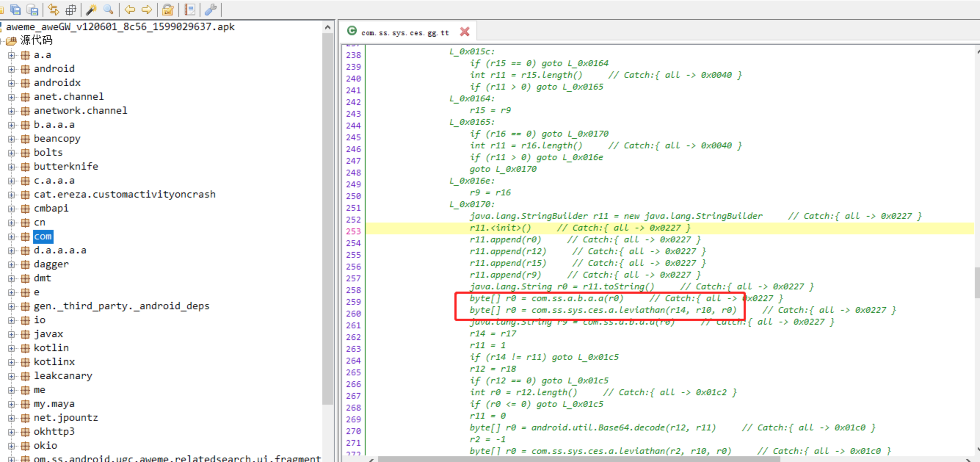The image size is (980, 462).
Task: Select the leakcanary package in tree
Action: pyautogui.click(x=63, y=376)
